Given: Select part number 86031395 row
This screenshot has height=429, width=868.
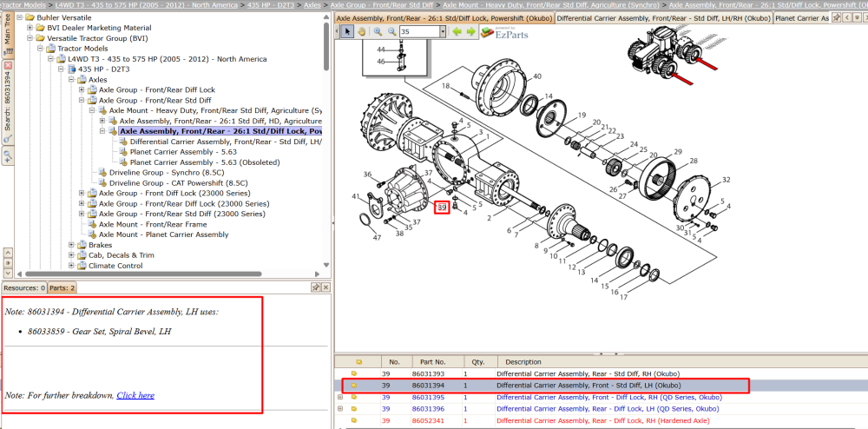Looking at the screenshot, I should [602, 398].
